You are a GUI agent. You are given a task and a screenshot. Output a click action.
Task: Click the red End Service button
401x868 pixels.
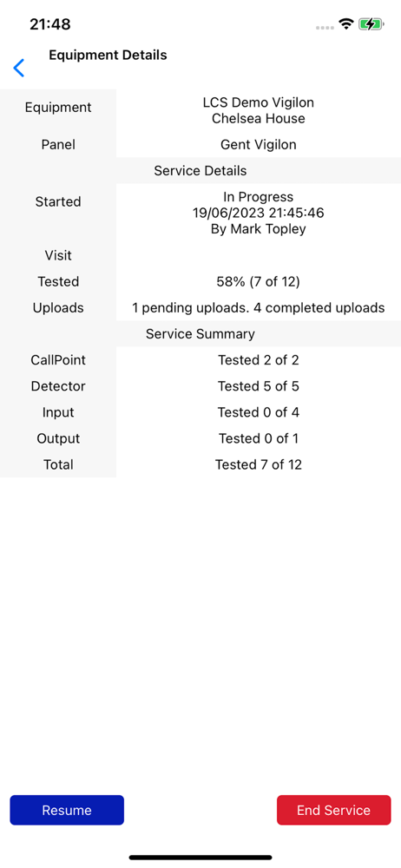pyautogui.click(x=333, y=811)
